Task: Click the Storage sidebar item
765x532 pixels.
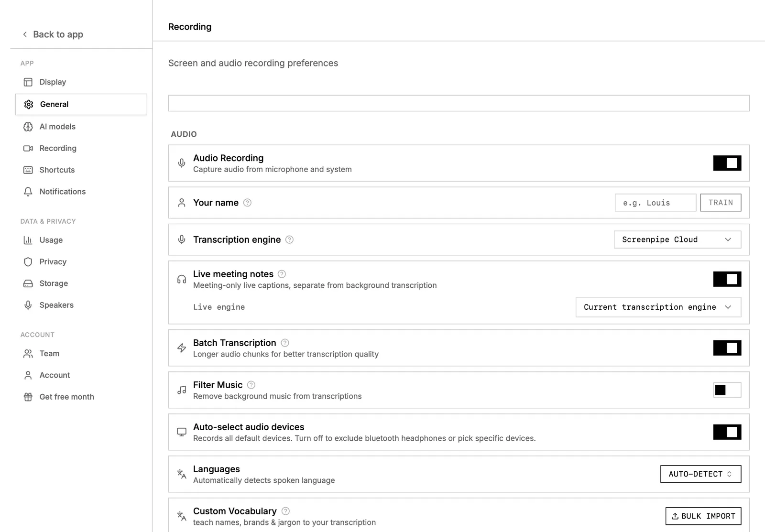Action: click(x=81, y=283)
